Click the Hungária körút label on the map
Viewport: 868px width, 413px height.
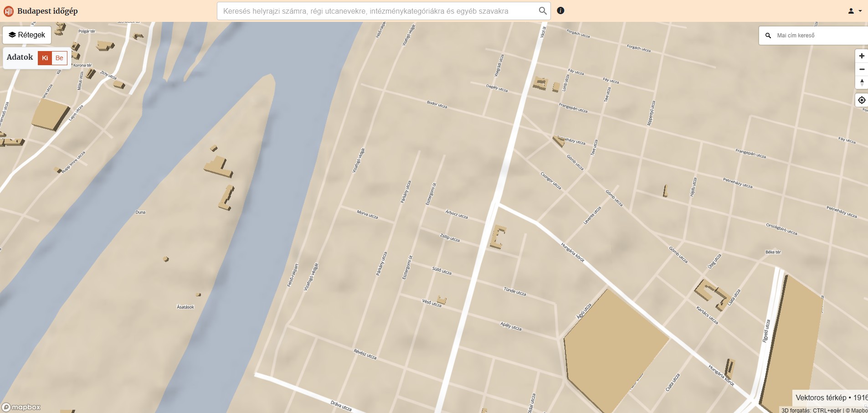(x=572, y=252)
